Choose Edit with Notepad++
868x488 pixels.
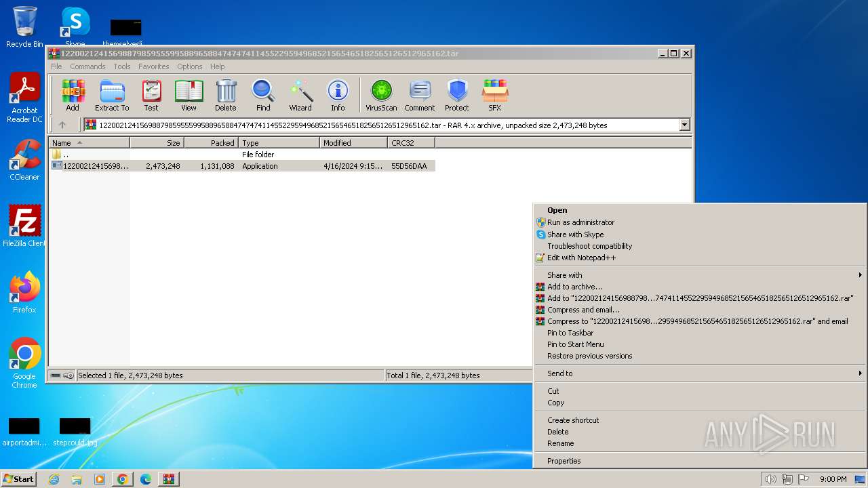(x=700, y=258)
